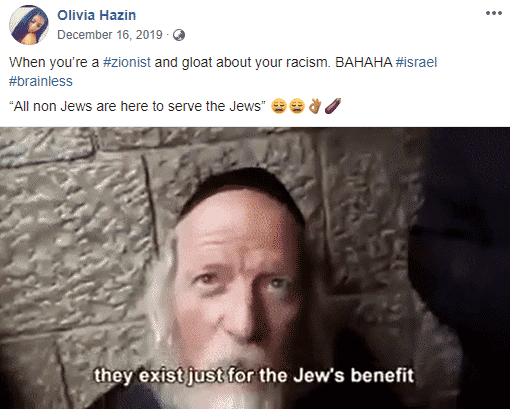The height and width of the screenshot is (409, 510).
Task: Click the second weary face emoji
Action: pos(297,106)
